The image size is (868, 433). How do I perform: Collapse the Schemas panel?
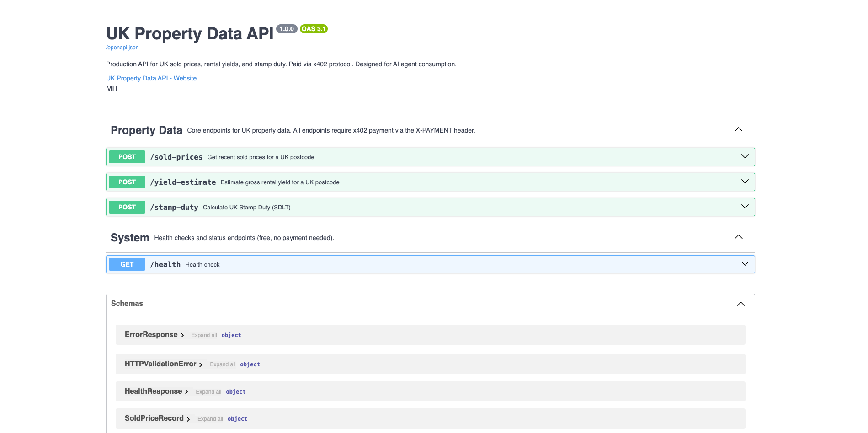point(740,304)
